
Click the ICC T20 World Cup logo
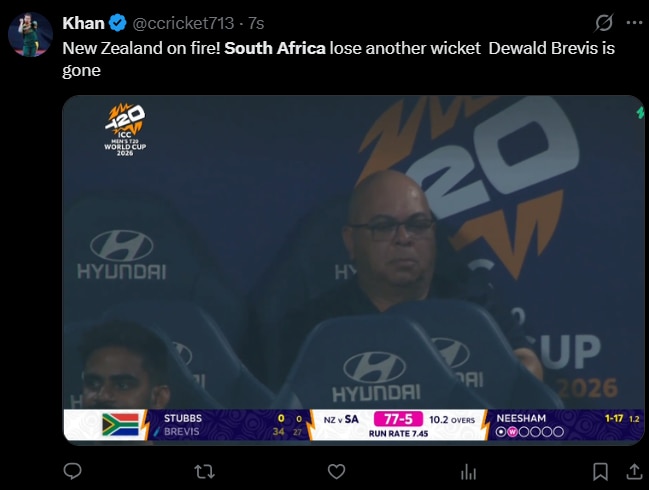(x=125, y=130)
